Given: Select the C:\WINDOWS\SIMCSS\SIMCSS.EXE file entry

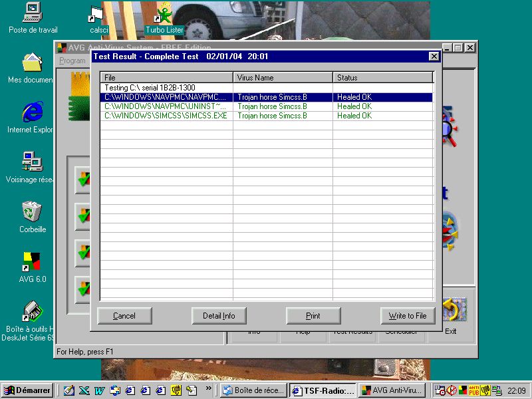Looking at the screenshot, I should 166,116.
